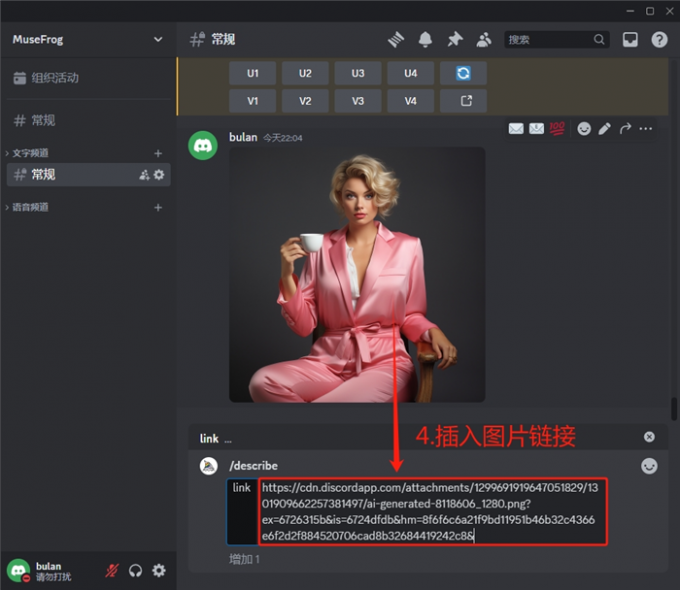680x590 pixels.
Task: Open the help question mark icon
Action: [x=659, y=40]
